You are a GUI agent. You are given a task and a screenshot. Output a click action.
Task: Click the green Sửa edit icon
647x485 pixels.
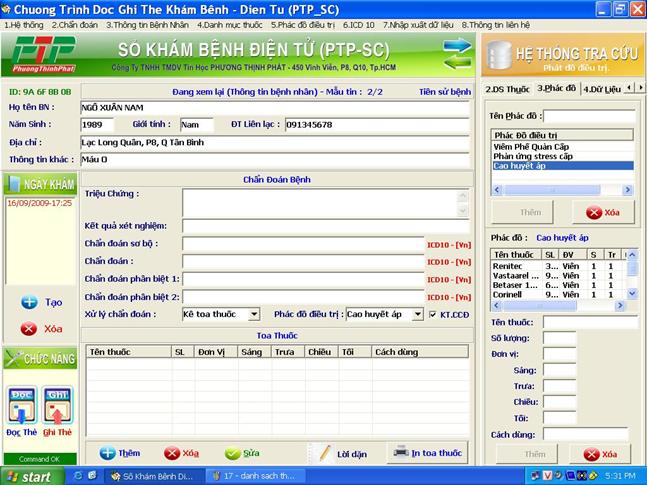click(233, 453)
